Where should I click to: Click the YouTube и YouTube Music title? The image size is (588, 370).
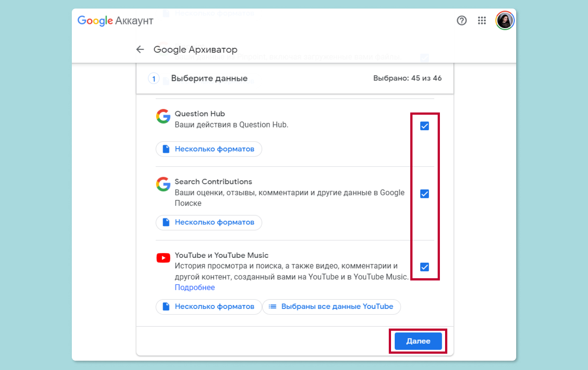[x=221, y=255]
